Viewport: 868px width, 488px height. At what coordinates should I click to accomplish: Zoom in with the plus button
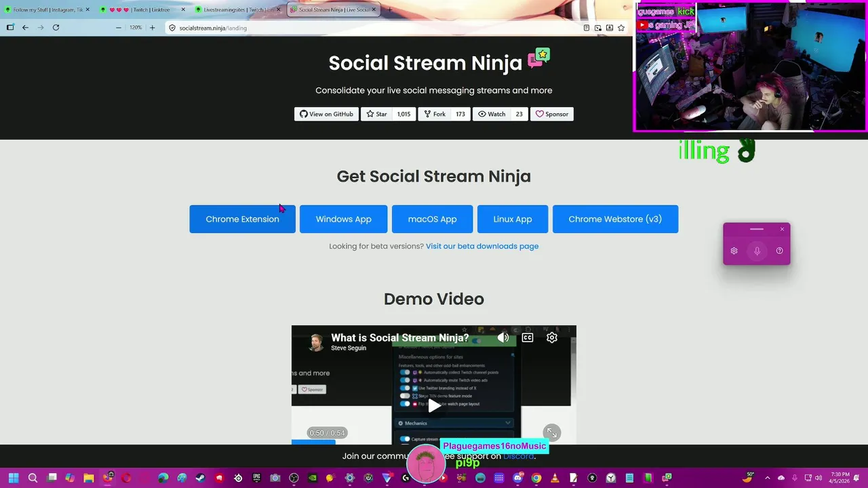152,28
